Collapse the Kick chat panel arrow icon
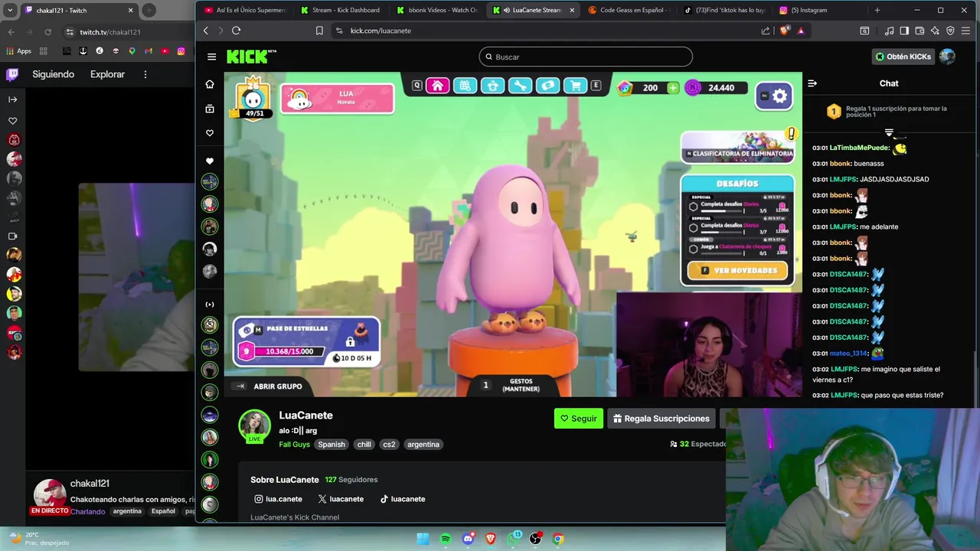 (x=812, y=83)
